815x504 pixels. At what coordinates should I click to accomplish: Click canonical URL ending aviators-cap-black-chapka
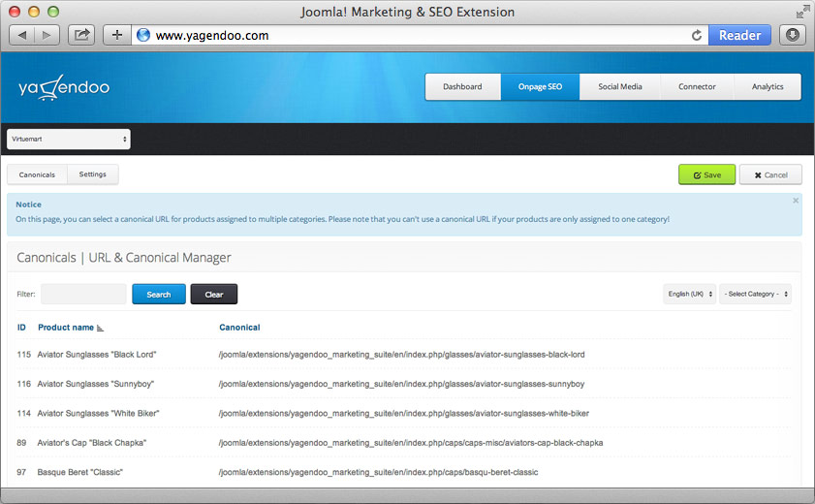(411, 443)
